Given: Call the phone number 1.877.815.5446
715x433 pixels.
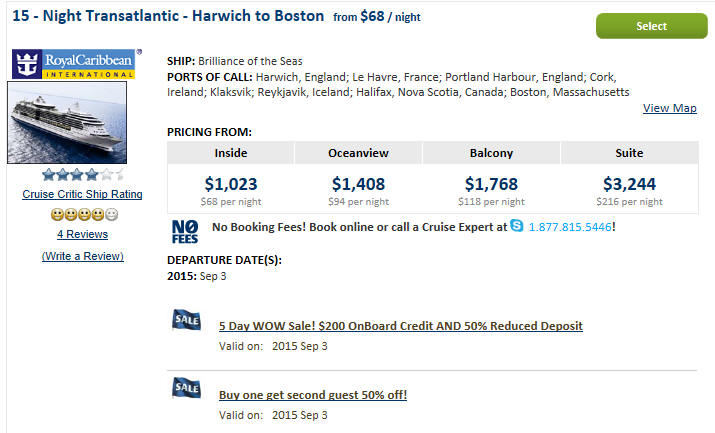Looking at the screenshot, I should click(570, 227).
